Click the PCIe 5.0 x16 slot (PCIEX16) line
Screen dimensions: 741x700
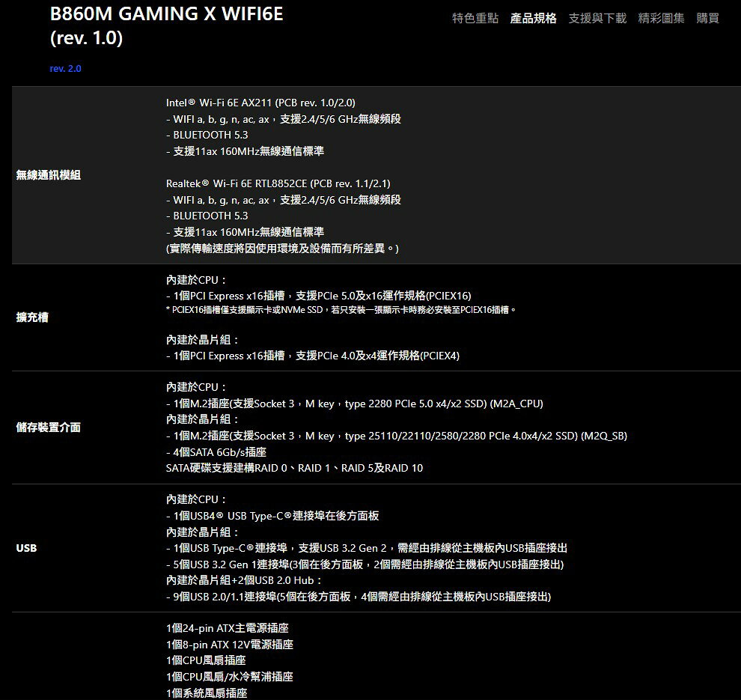click(x=319, y=296)
